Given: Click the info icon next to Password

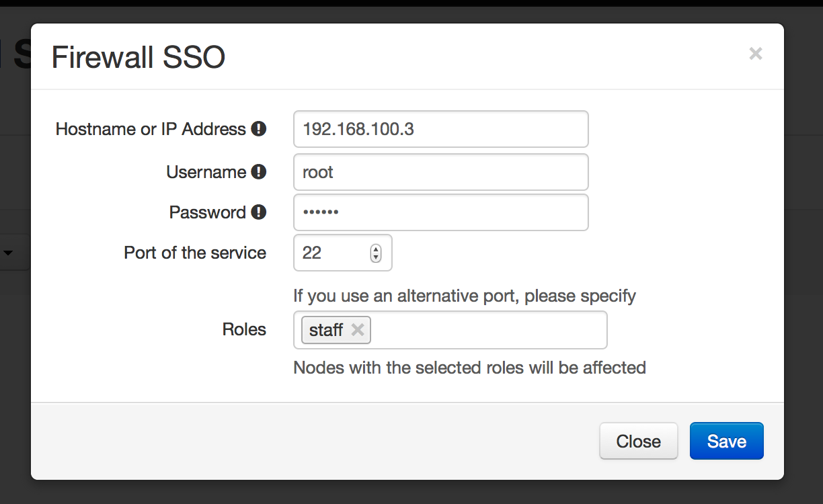Looking at the screenshot, I should click(259, 212).
